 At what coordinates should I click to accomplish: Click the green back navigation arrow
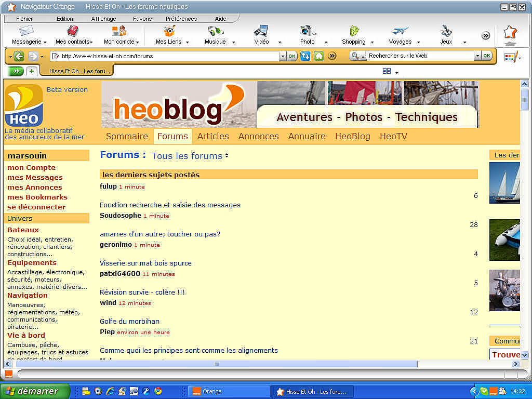19,56
